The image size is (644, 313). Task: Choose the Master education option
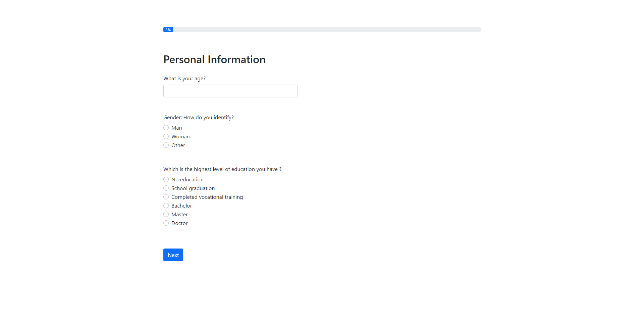pyautogui.click(x=166, y=214)
